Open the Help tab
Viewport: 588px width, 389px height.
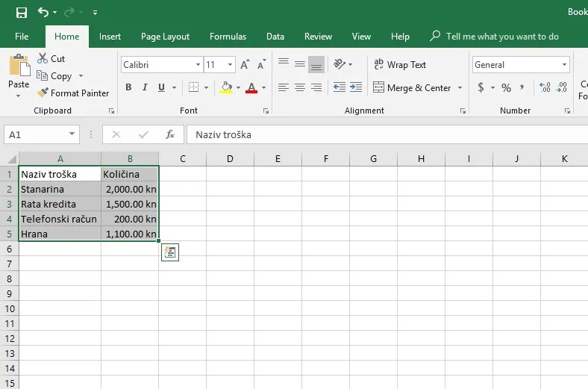tap(400, 37)
